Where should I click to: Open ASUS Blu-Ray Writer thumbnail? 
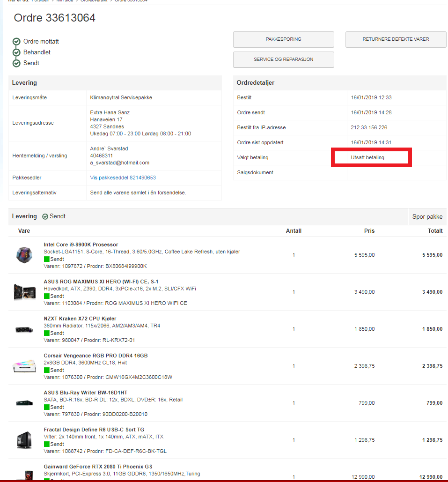(25, 403)
